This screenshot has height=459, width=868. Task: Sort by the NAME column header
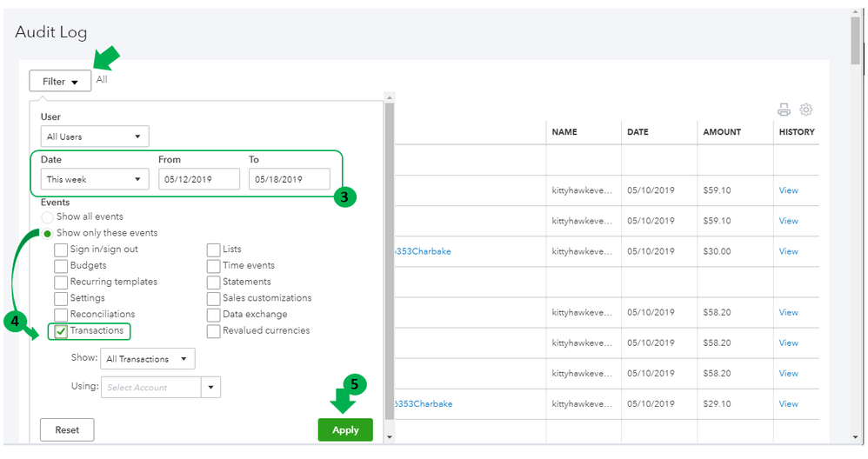tap(564, 131)
